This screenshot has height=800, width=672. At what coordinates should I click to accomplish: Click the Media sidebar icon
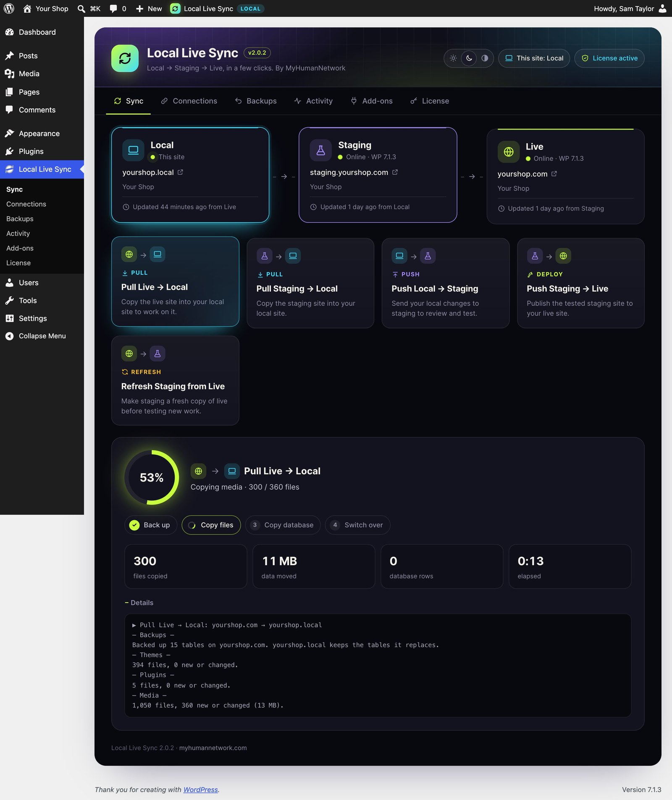[x=9, y=74]
